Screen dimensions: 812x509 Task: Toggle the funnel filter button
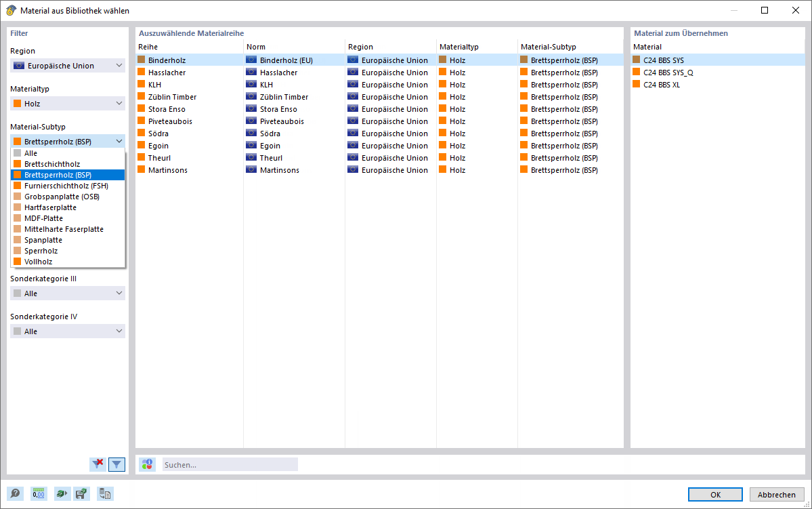116,464
